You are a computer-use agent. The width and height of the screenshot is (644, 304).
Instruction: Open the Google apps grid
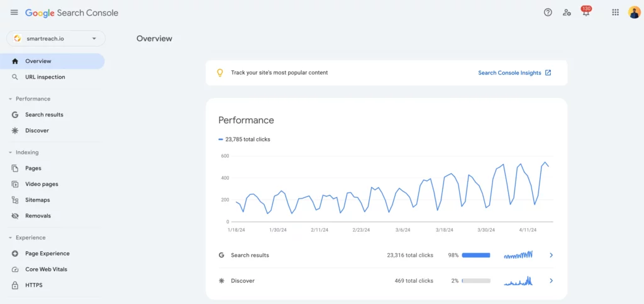[x=615, y=13]
